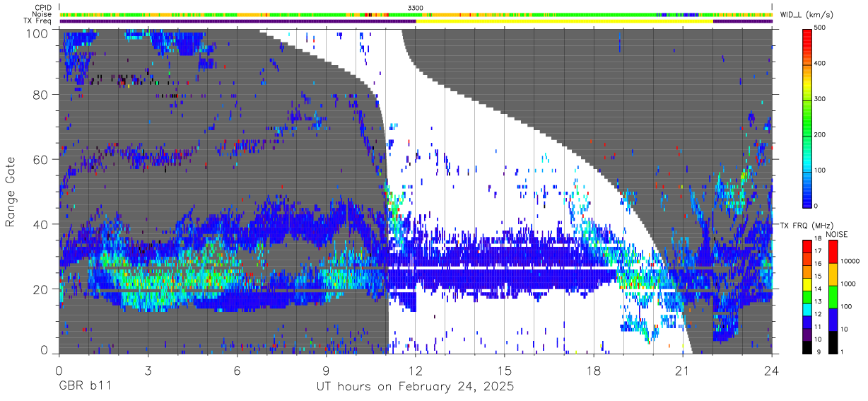The height and width of the screenshot is (401, 868).
Task: Click the x-axis tick label 3
Action: 148,370
